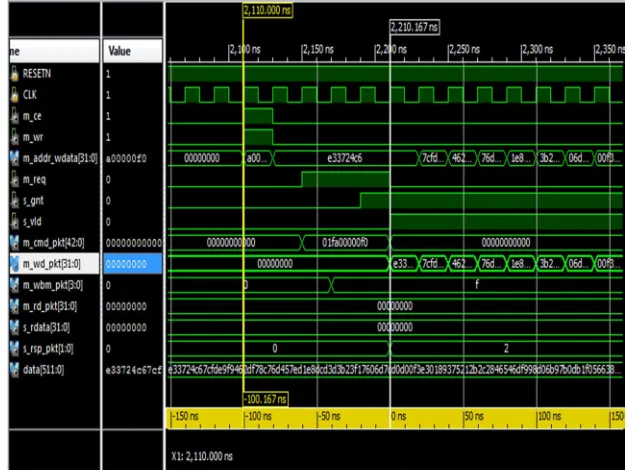Image resolution: width=628 pixels, height=470 pixels.
Task: Click the CLK signal icon
Action: [x=14, y=95]
